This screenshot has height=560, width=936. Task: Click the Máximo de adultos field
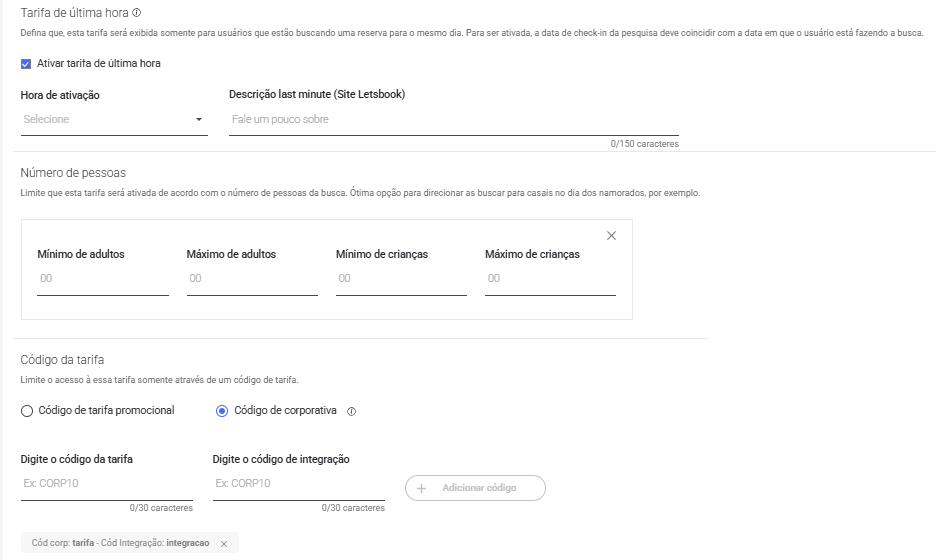click(x=252, y=279)
